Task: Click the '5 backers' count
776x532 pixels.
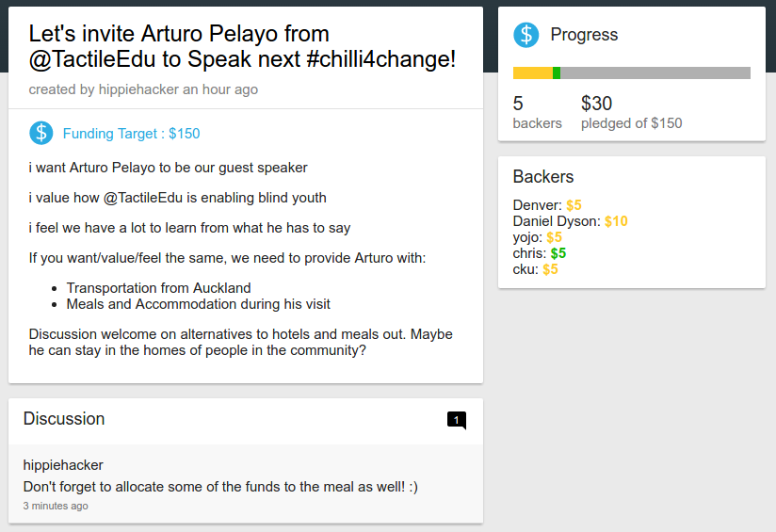Action: 537,112
